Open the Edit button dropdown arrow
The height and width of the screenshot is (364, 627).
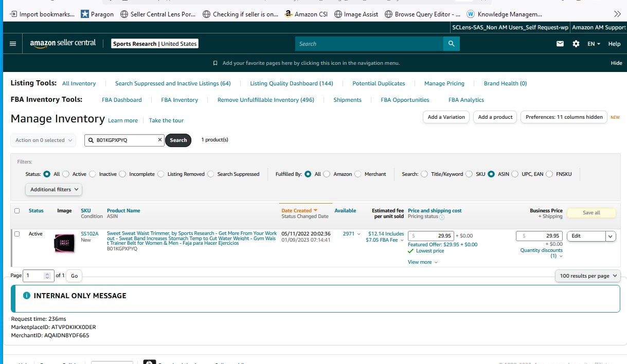(x=611, y=236)
